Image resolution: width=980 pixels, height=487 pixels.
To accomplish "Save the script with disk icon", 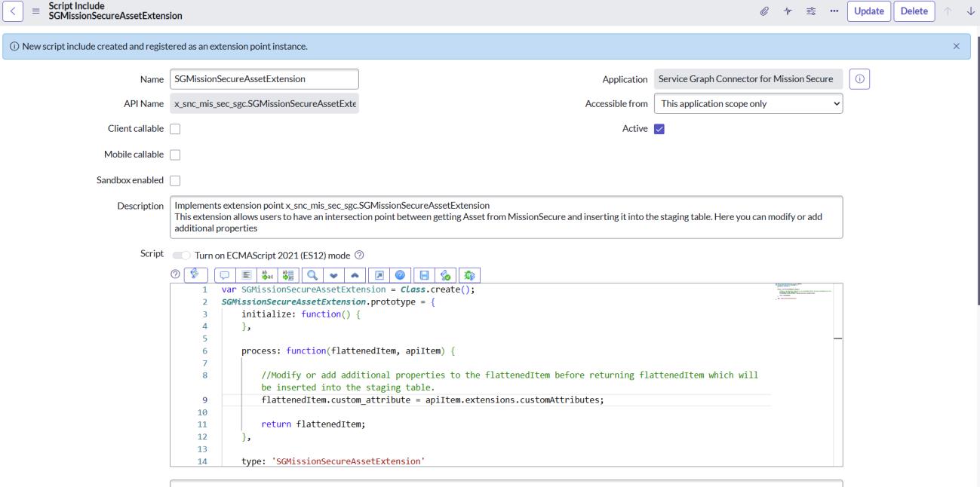I will [x=424, y=275].
